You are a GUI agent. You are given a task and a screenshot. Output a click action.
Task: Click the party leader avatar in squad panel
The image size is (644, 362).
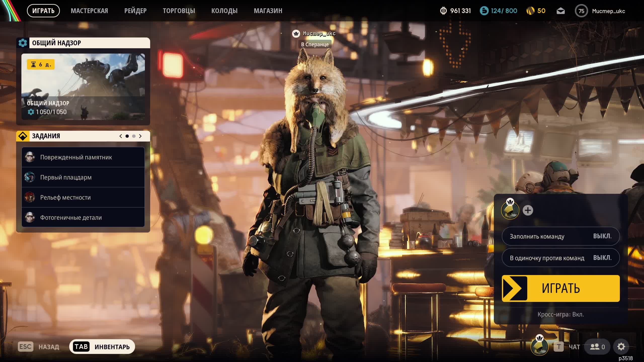tap(510, 210)
